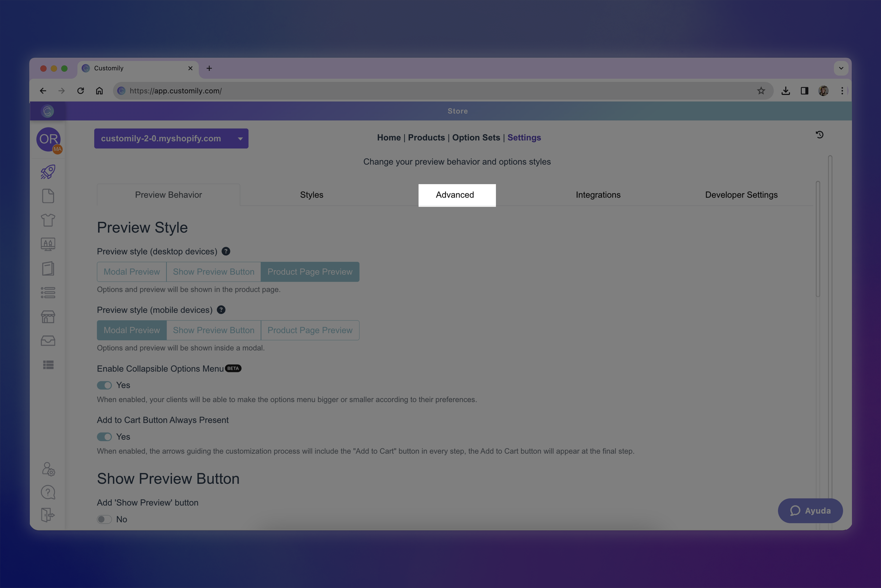Expand the tab list chevron at window top right
Screen dimensions: 881x588
click(841, 68)
